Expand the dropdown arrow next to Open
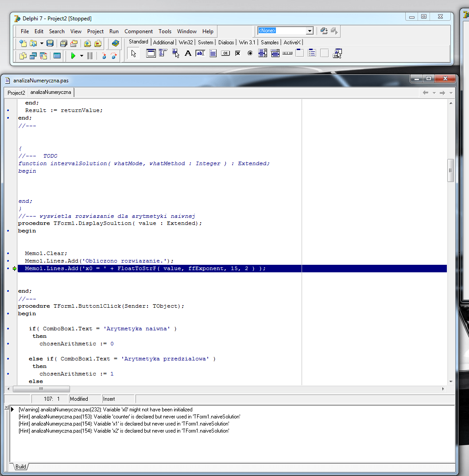 click(x=42, y=43)
